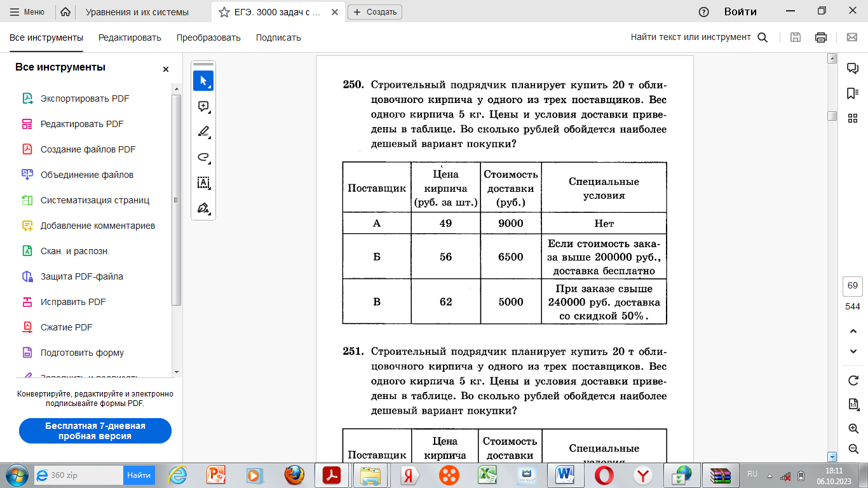Zoom out with the minus magnifier

pos(853,449)
